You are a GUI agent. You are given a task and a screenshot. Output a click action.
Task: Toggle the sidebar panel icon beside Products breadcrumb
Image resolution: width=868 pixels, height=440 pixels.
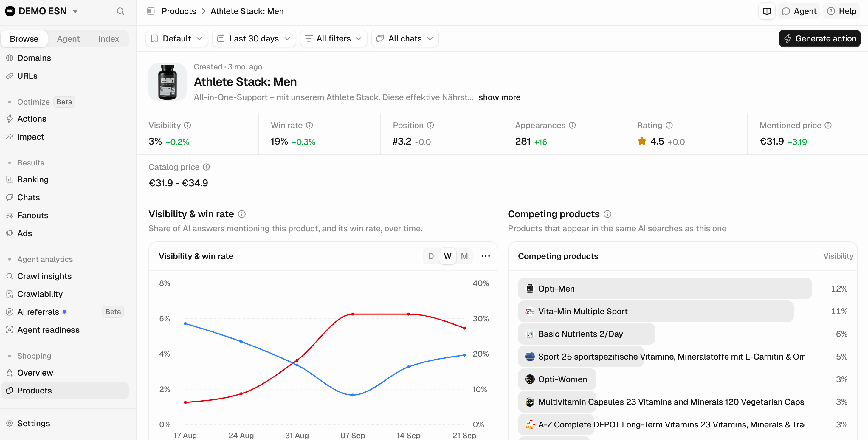pos(151,11)
